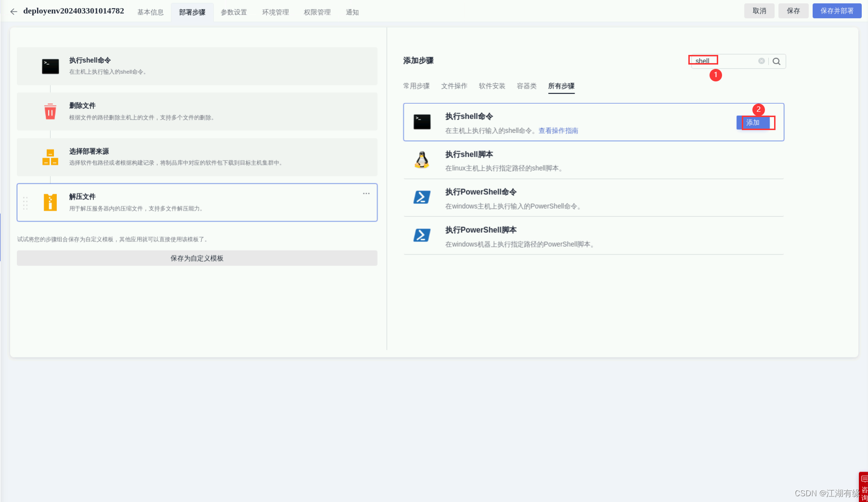The image size is (868, 502).
Task: Open the 基本信息 tab
Action: [x=150, y=12]
